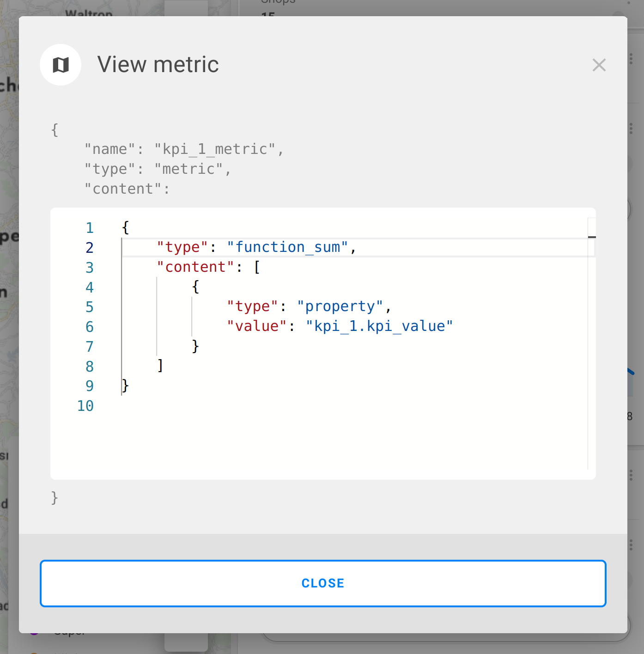Select line number 2 in the gutter
This screenshot has width=644, height=654.
point(90,248)
